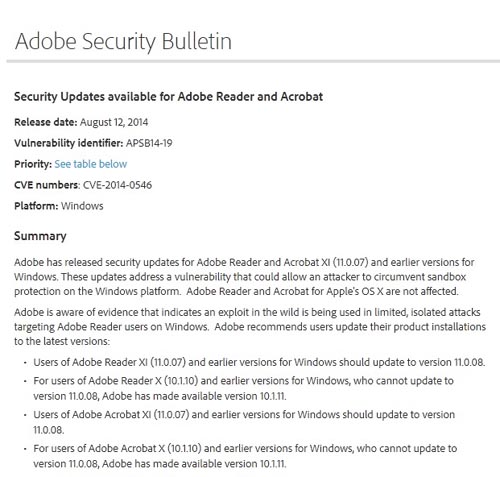Click the paragraph beginning "Adobe has released security updates"
The height and width of the screenshot is (477, 500).
coord(244,277)
